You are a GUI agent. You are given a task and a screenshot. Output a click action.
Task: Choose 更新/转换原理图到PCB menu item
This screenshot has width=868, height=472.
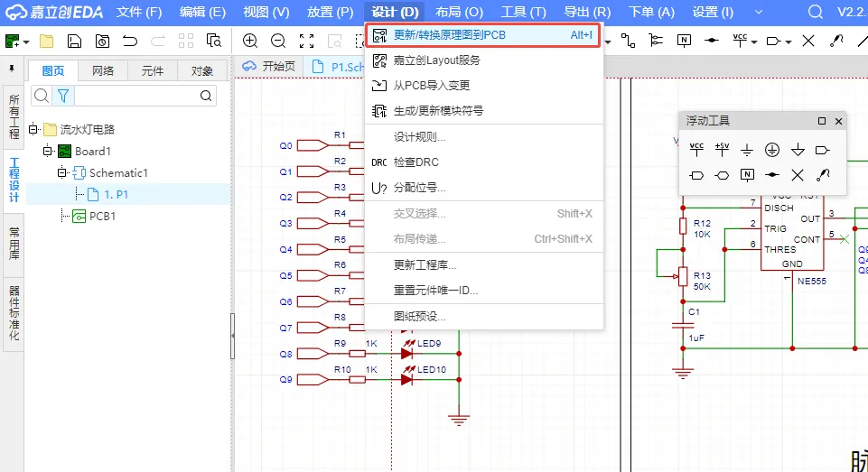[x=482, y=35]
